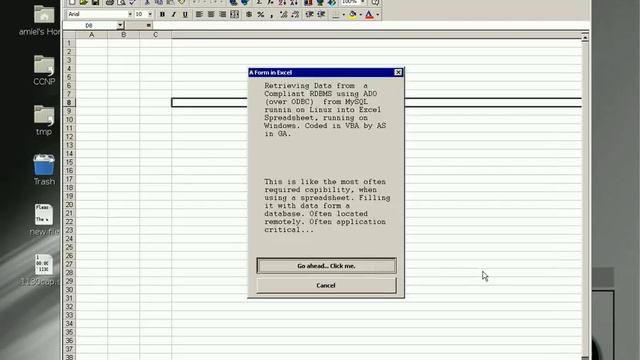Open the Arial font name dropdown arrow

pyautogui.click(x=130, y=14)
